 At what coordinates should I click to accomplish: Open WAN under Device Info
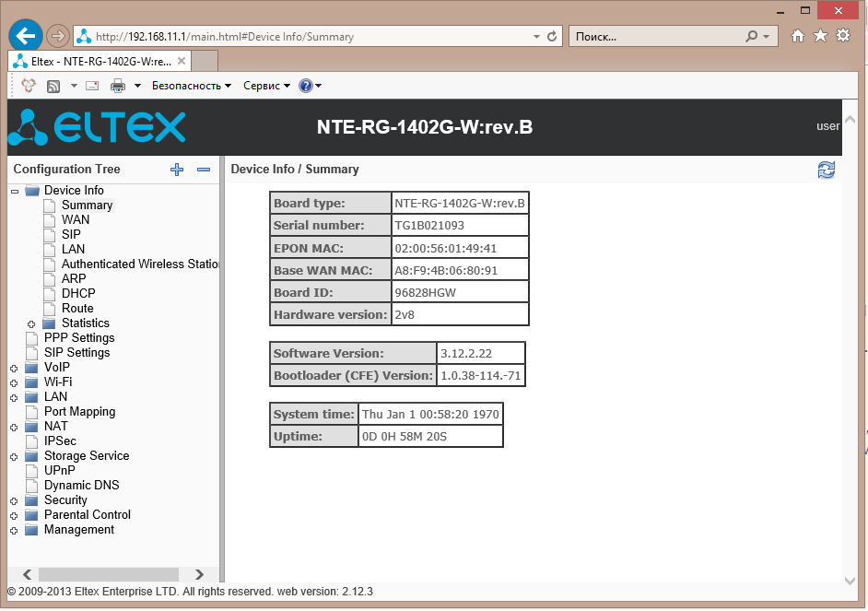[x=76, y=219]
